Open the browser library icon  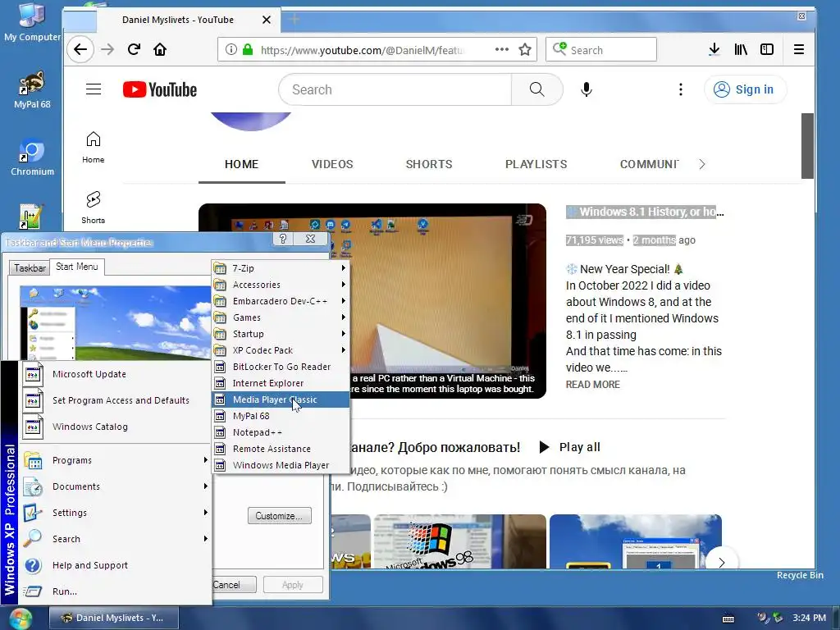tap(741, 50)
